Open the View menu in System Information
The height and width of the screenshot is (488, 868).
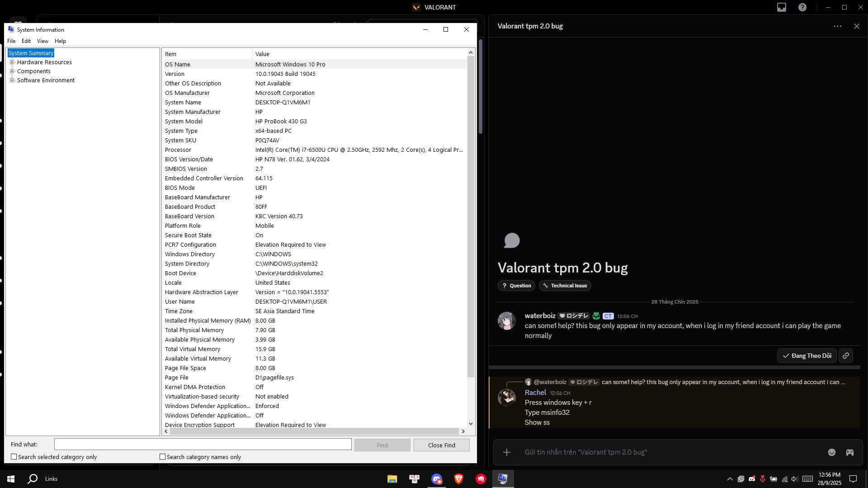[42, 41]
